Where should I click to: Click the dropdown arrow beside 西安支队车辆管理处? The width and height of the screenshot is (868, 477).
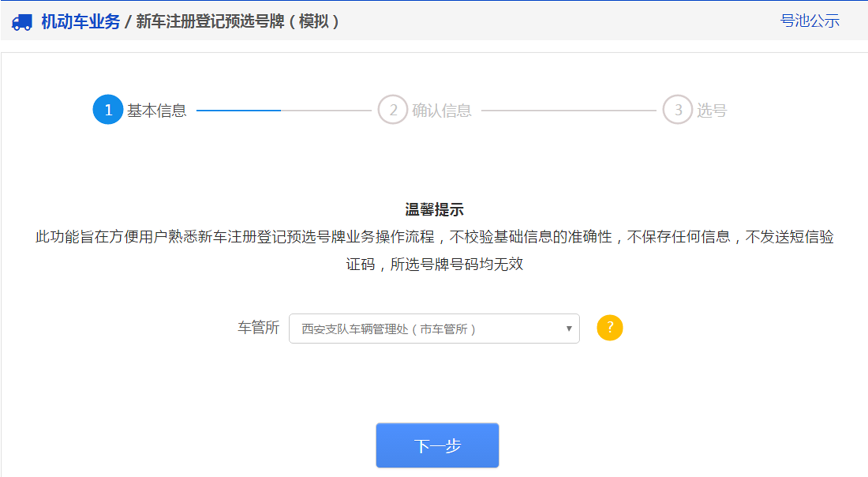click(x=569, y=329)
